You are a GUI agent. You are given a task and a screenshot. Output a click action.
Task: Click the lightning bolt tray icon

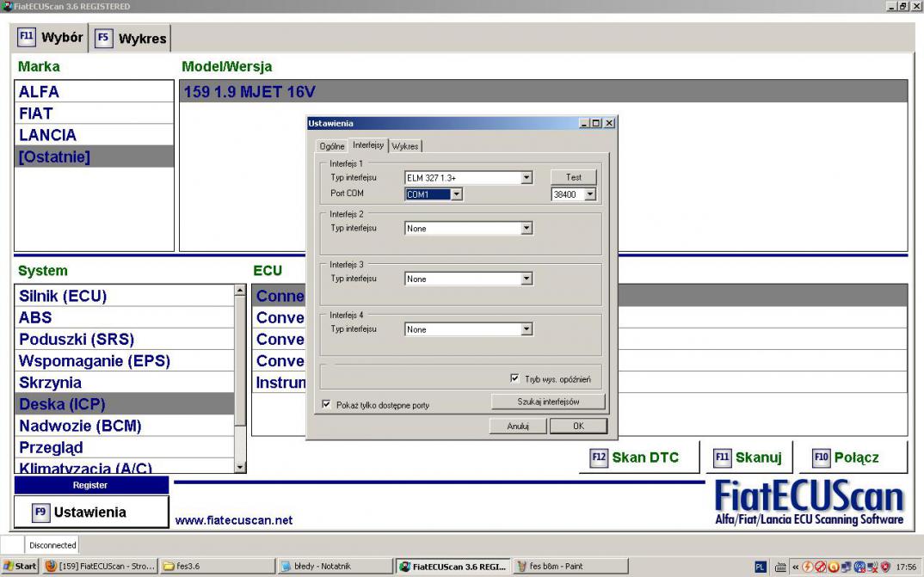(807, 567)
